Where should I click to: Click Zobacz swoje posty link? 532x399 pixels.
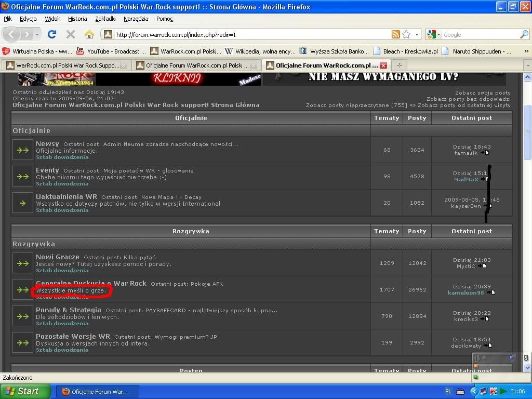pyautogui.click(x=483, y=92)
